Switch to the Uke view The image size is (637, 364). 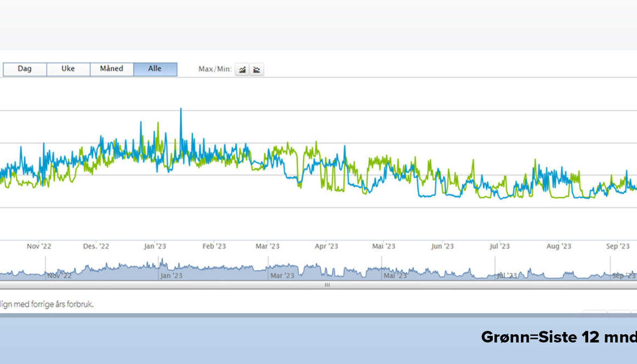tap(68, 69)
